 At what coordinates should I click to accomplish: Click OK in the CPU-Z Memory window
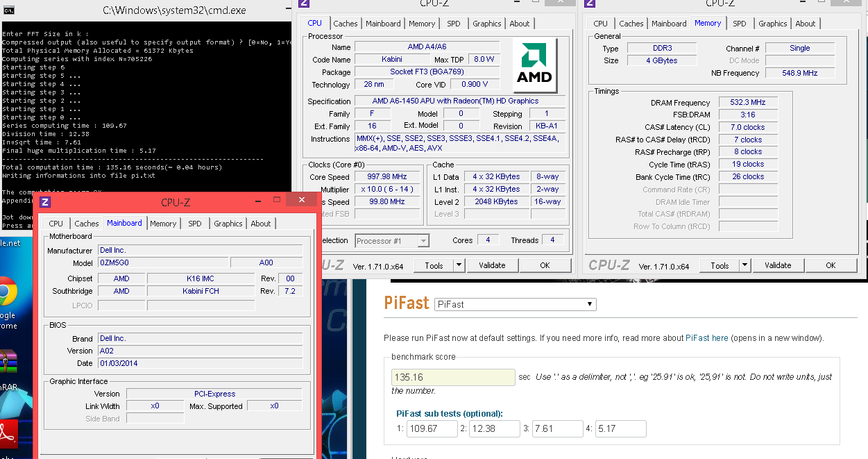(831, 265)
